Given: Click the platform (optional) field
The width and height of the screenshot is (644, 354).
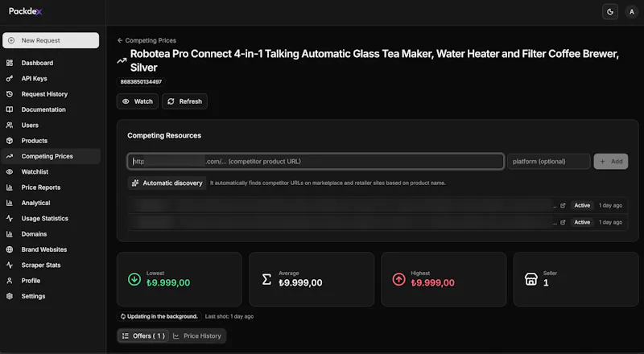Looking at the screenshot, I should 549,162.
